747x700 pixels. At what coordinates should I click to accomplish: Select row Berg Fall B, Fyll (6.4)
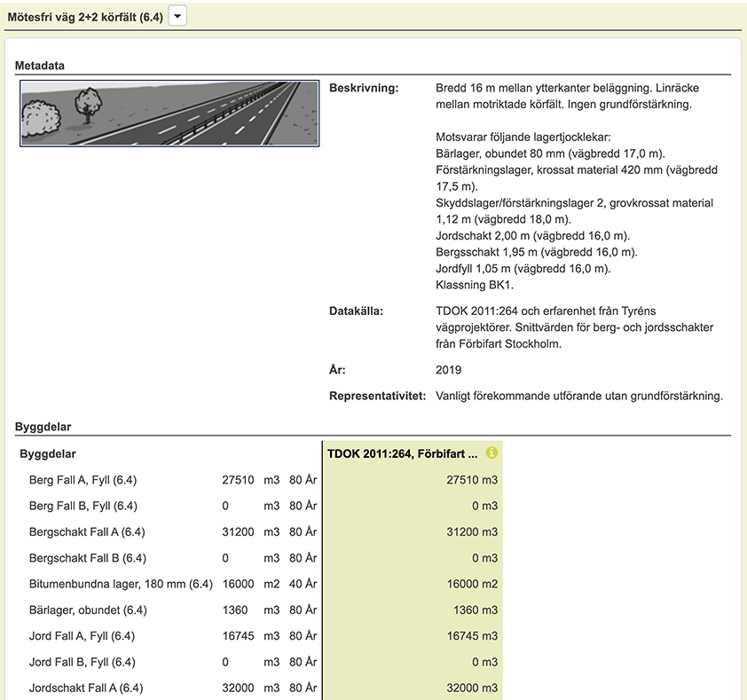(173, 506)
